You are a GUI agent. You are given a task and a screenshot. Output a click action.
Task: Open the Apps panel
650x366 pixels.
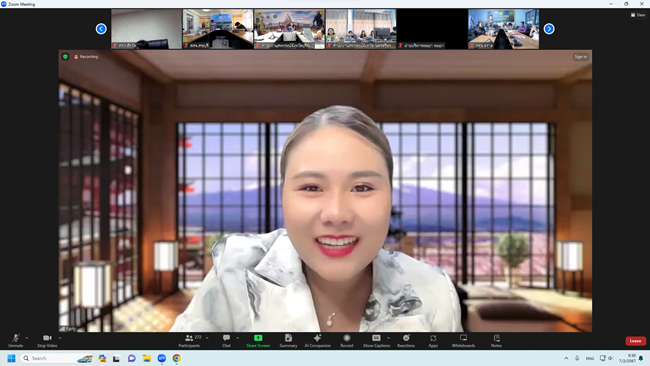click(x=433, y=341)
